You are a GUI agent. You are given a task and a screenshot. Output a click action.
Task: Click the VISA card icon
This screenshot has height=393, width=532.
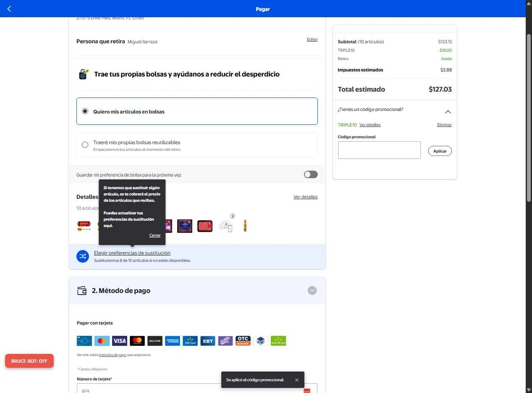[120, 341]
